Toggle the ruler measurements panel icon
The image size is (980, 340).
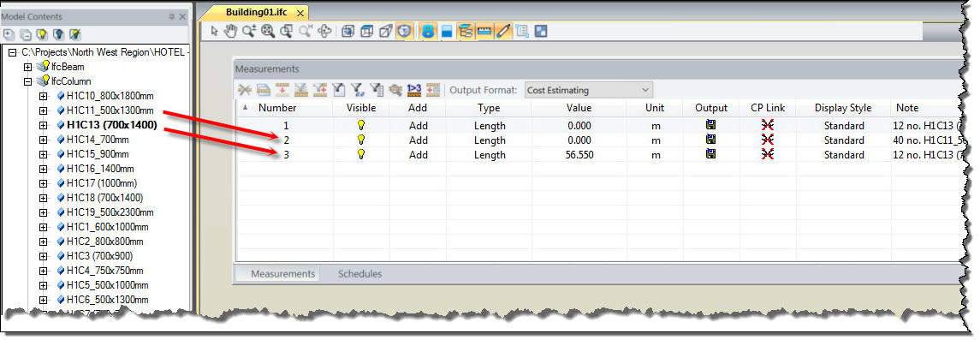484,31
